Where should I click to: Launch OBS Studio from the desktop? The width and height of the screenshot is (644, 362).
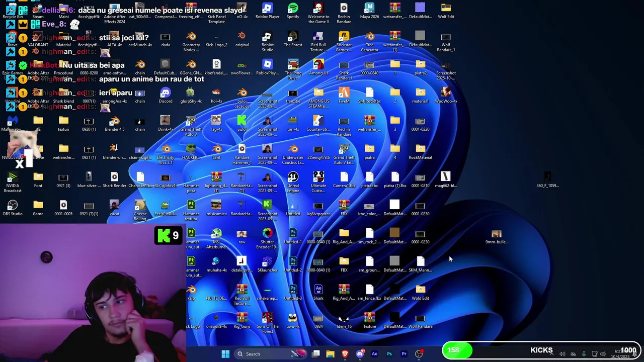coord(13,208)
